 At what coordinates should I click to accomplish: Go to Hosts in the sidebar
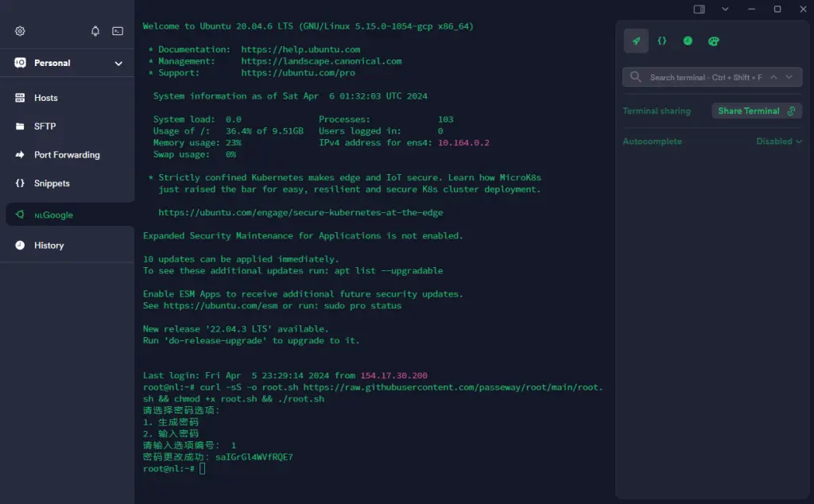[45, 98]
